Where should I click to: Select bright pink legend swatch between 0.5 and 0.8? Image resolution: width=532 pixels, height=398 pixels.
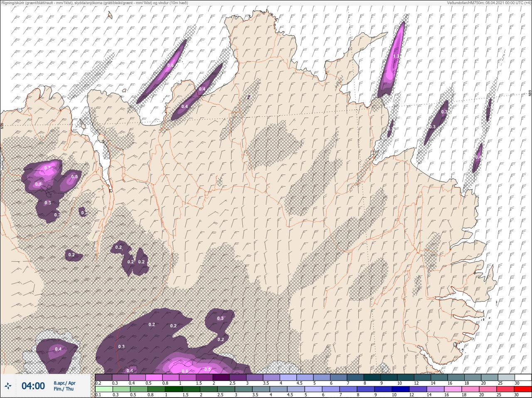[x=154, y=377]
